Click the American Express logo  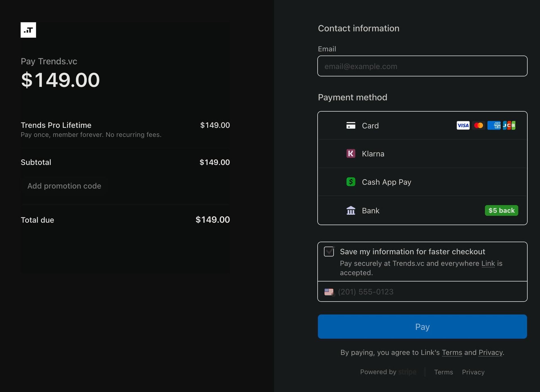(494, 125)
